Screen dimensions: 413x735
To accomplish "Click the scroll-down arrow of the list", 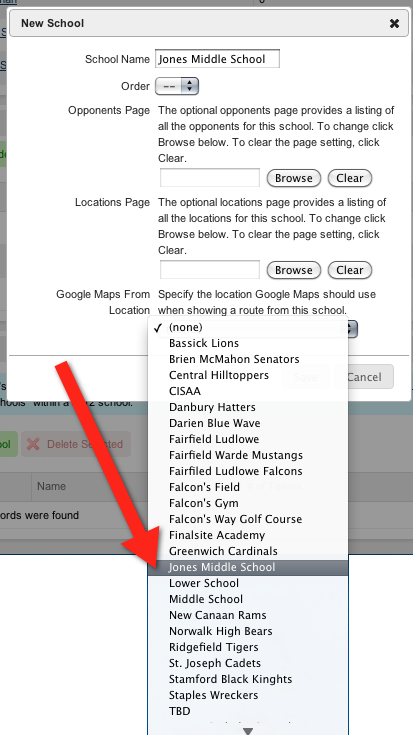I will [248, 731].
